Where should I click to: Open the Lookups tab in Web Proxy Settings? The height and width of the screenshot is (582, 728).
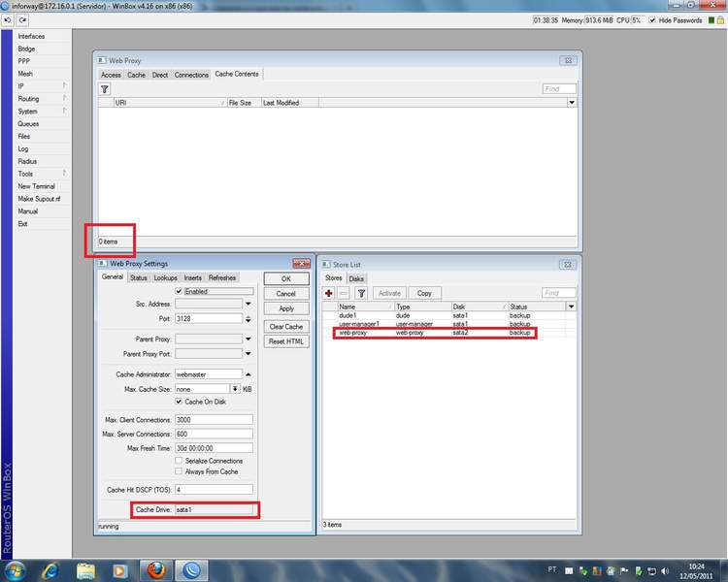[165, 277]
